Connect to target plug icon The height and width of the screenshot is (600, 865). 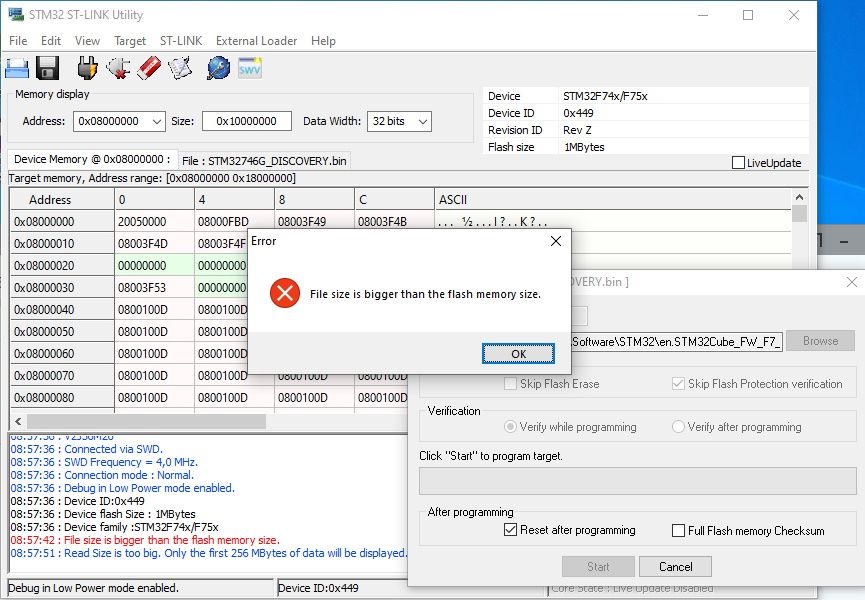point(87,68)
